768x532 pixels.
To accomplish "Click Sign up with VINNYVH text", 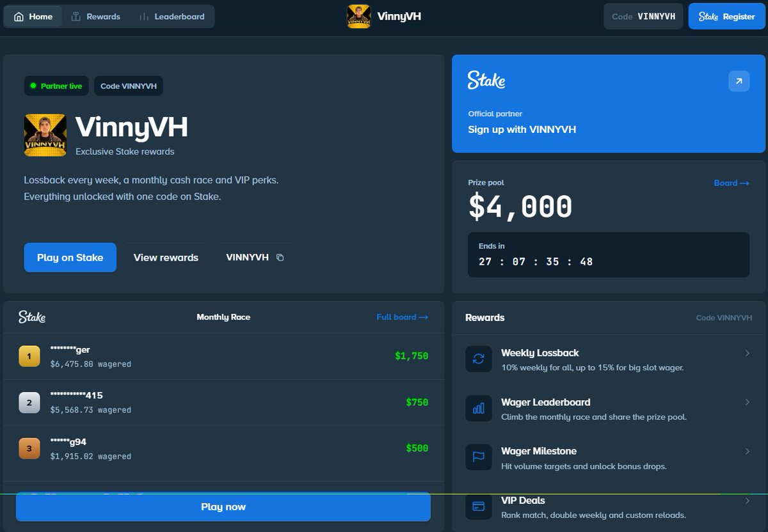I will point(522,129).
